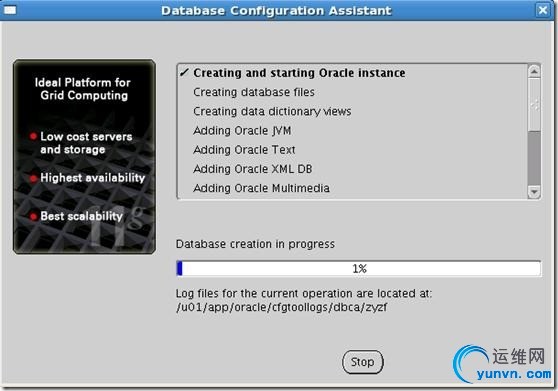Screen dimensions: 558x391
Task: Click 'Highest availability' bullet text
Action: [x=93, y=178]
